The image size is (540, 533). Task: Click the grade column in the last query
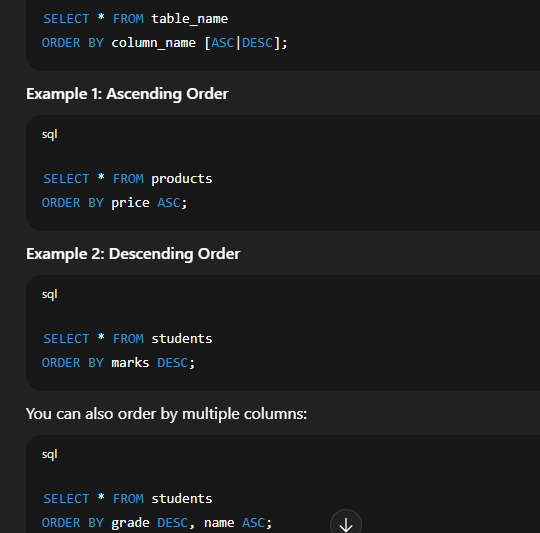coord(131,523)
